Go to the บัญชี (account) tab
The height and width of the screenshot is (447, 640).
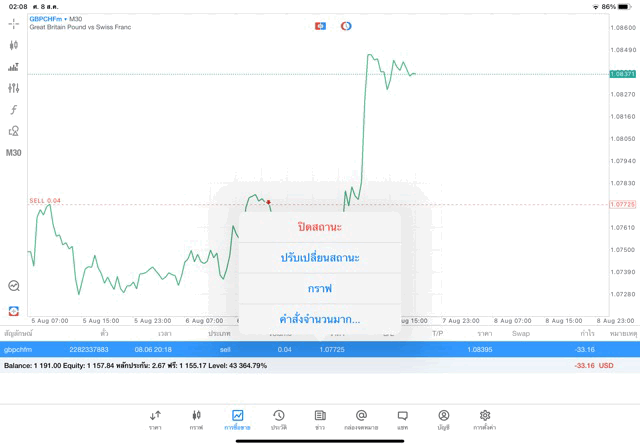(x=443, y=418)
